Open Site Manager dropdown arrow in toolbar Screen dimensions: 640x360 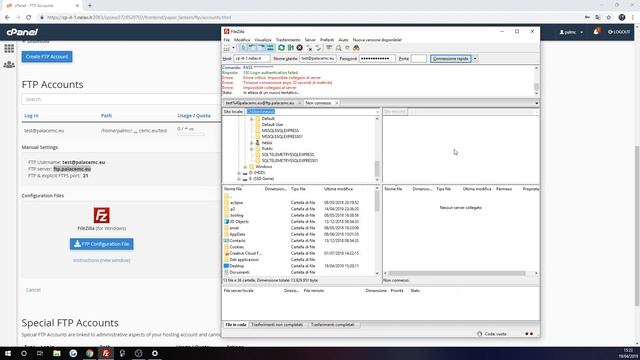tap(233, 48)
